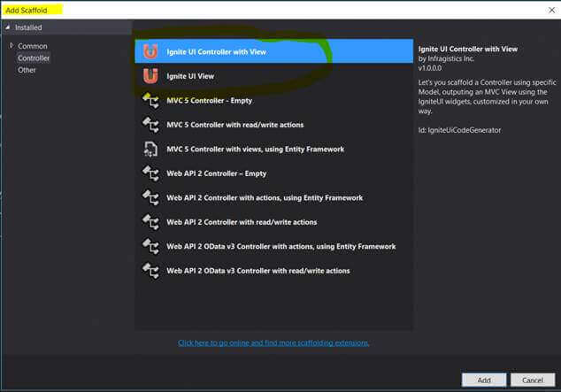Screen dimensions: 561x392
Task: Select Ignite UI Controller with View scaffold
Action: click(x=274, y=51)
